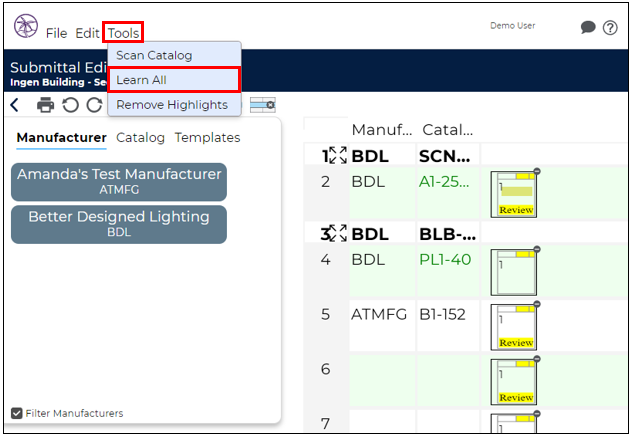Select row number 5
Viewport: 631px width, 438px height.
(x=326, y=314)
